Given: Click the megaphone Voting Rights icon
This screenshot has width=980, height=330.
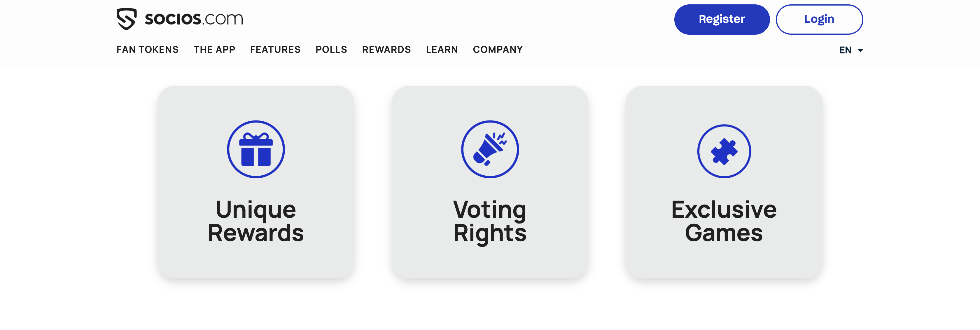Looking at the screenshot, I should pos(490,149).
